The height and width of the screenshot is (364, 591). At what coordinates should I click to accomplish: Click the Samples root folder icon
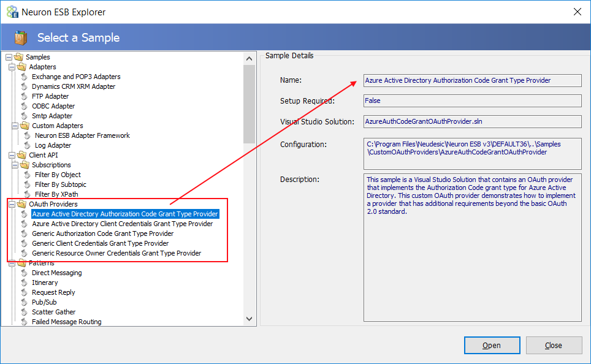18,57
